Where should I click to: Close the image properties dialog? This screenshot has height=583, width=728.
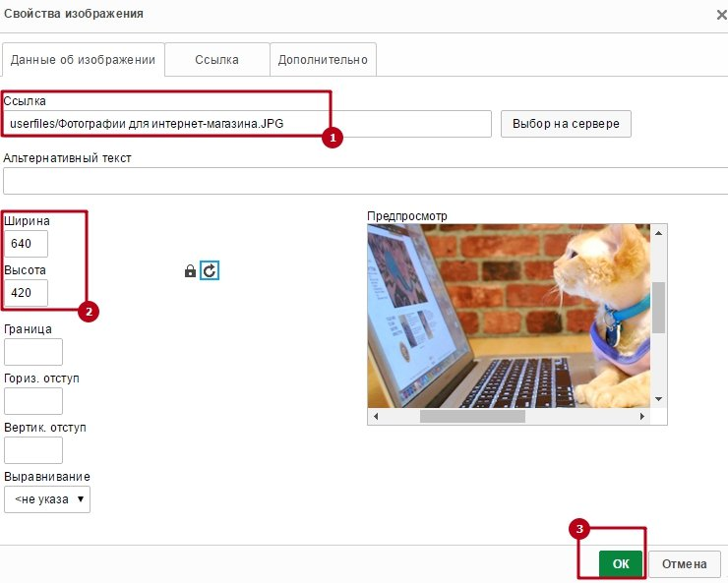pyautogui.click(x=721, y=15)
